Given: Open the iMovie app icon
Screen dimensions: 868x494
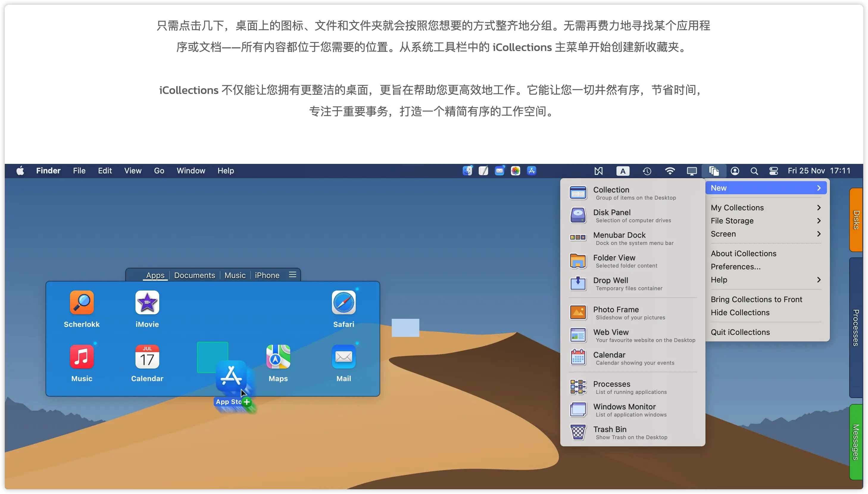Looking at the screenshot, I should tap(147, 302).
